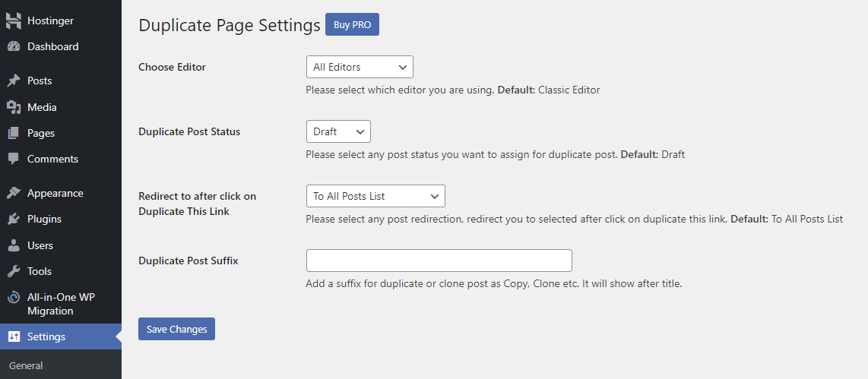The width and height of the screenshot is (868, 379).
Task: Click the Hostinger logo icon
Action: pyautogui.click(x=14, y=21)
